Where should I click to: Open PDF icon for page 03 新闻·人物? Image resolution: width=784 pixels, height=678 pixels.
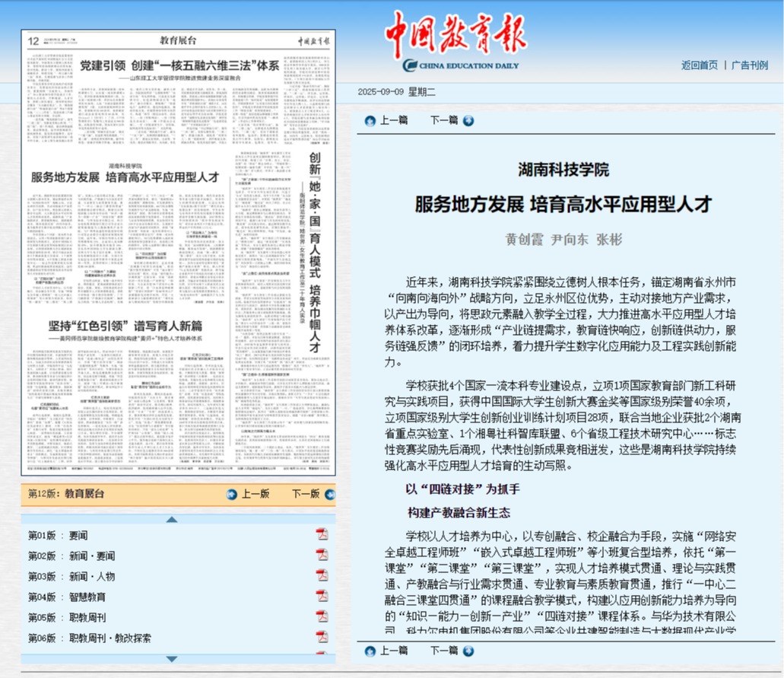[x=322, y=576]
